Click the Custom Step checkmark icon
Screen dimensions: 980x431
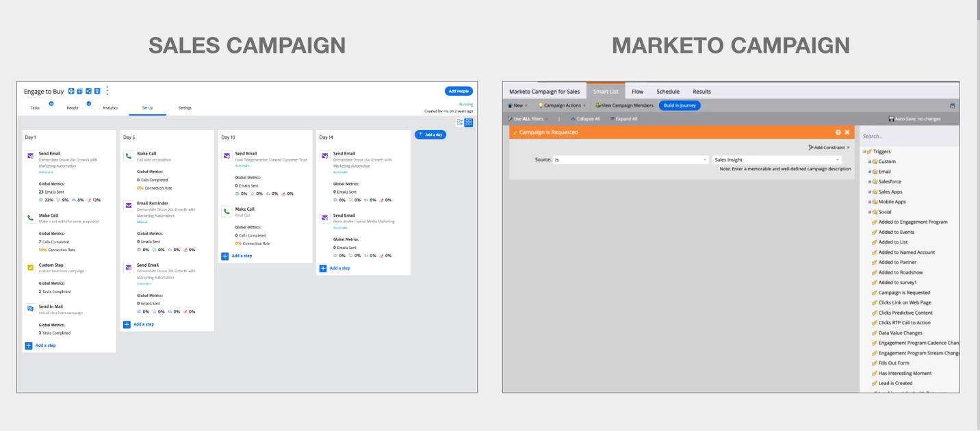[x=30, y=267]
